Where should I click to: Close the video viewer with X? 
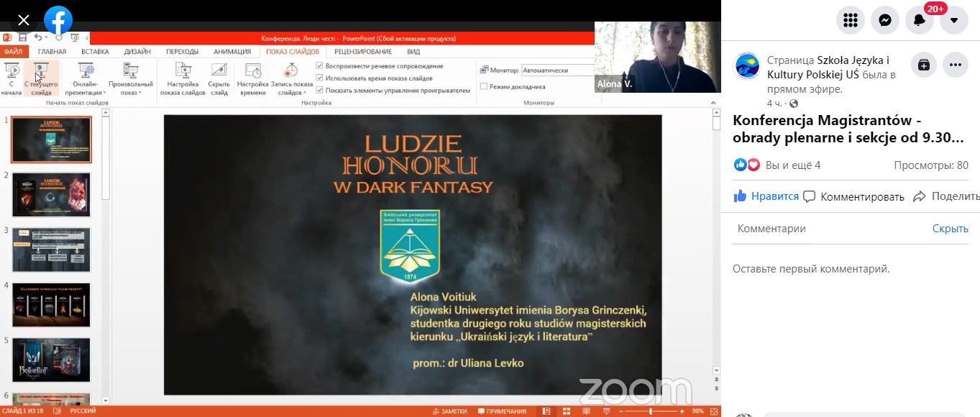pos(23,20)
